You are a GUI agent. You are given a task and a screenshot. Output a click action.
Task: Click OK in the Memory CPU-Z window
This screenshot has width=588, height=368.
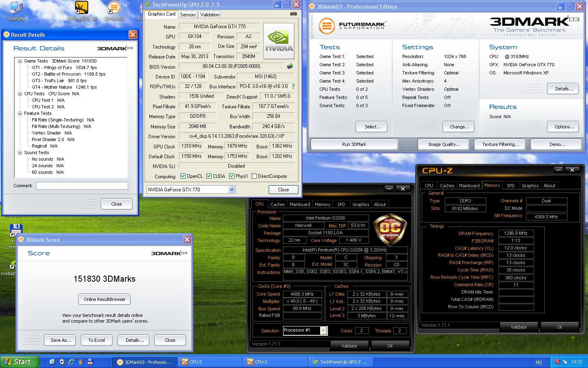559,327
